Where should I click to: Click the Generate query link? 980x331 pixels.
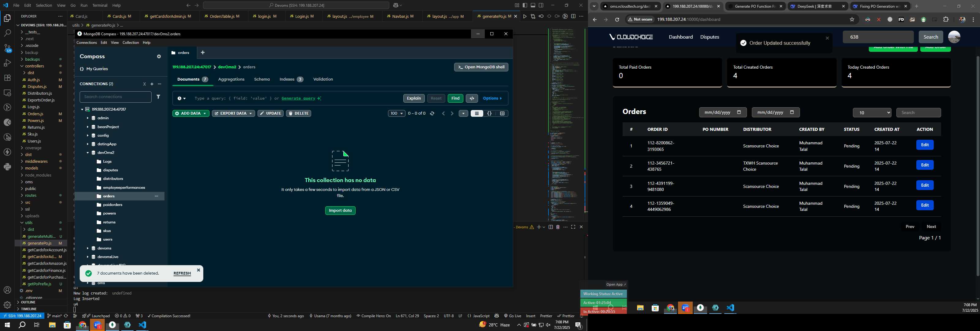tap(298, 98)
